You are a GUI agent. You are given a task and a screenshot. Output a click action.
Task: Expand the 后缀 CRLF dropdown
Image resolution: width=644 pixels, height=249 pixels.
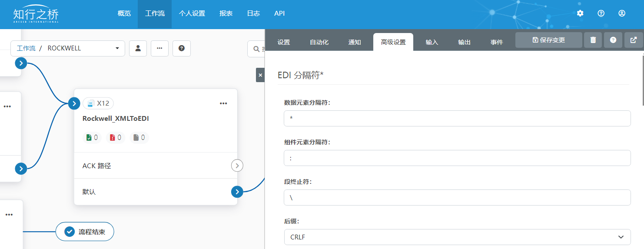[x=457, y=237]
